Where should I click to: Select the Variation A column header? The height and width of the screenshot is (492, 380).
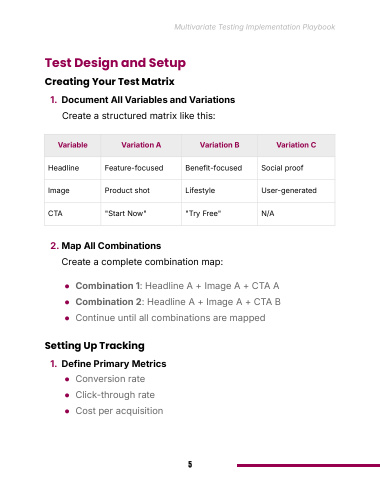click(x=141, y=145)
